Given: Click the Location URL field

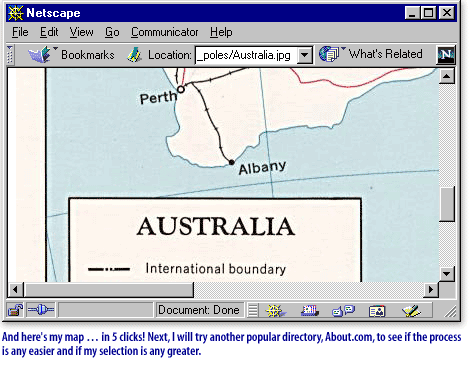Looking at the screenshot, I should [x=246, y=55].
